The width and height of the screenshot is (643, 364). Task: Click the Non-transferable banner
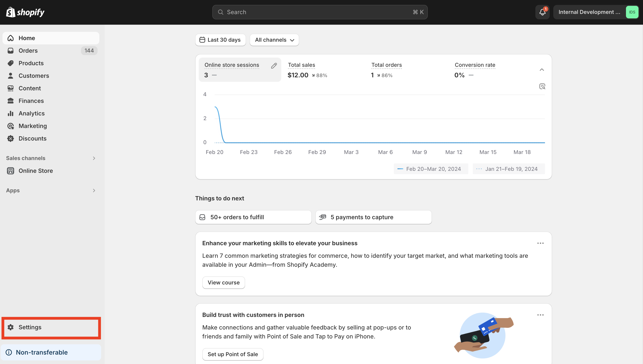51,352
